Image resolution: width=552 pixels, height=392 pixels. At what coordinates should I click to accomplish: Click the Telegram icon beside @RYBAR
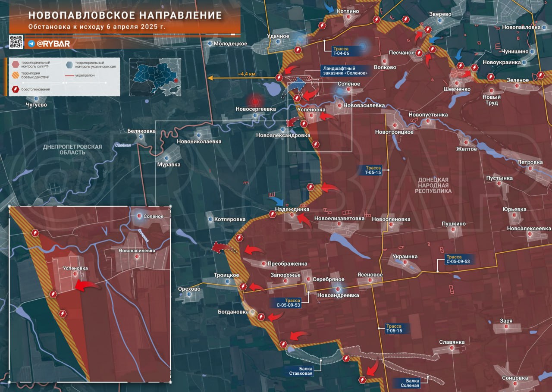(31, 44)
